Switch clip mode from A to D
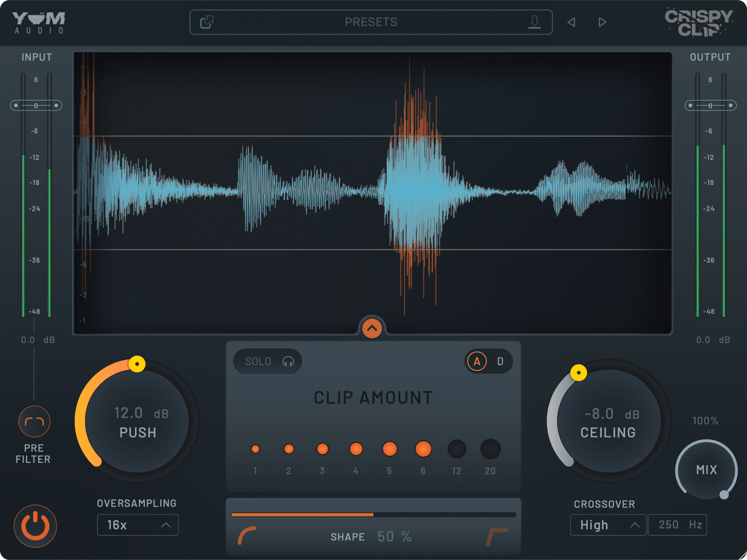This screenshot has width=747, height=560. point(500,361)
